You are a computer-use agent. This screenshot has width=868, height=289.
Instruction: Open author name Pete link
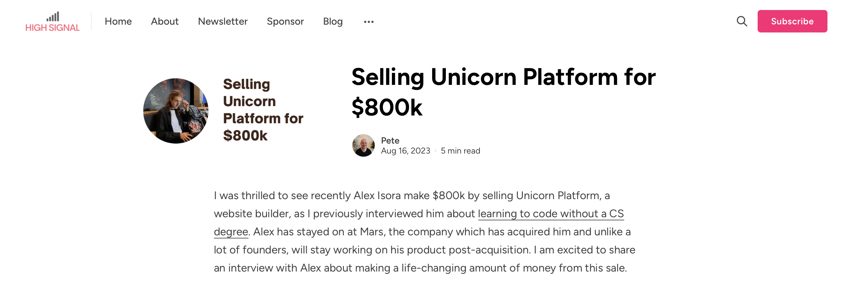tap(390, 140)
